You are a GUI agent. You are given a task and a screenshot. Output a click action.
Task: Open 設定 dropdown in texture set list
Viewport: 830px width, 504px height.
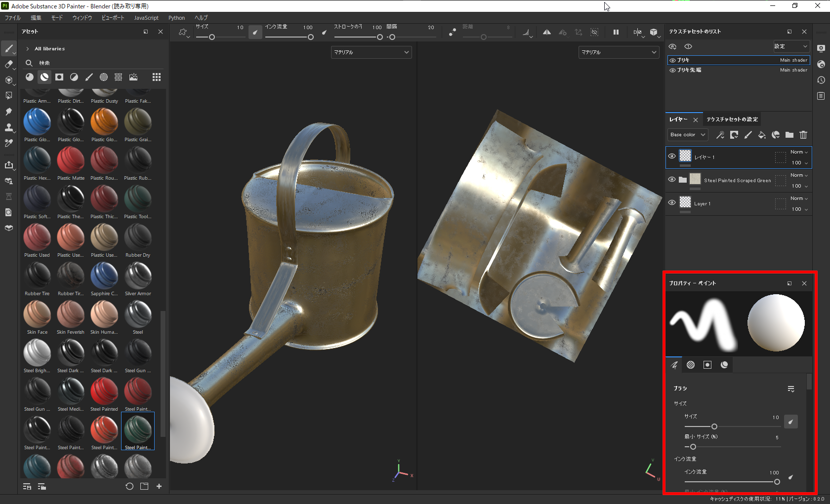791,46
